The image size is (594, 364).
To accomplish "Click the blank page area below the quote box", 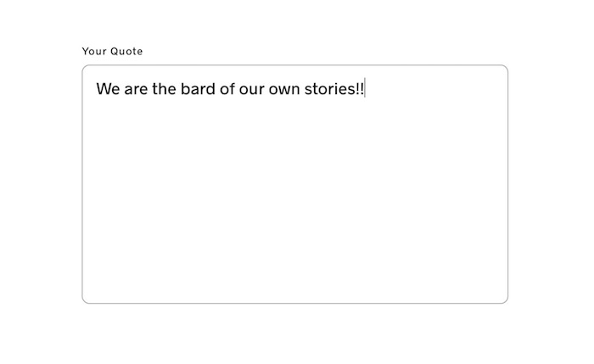I will [294, 333].
